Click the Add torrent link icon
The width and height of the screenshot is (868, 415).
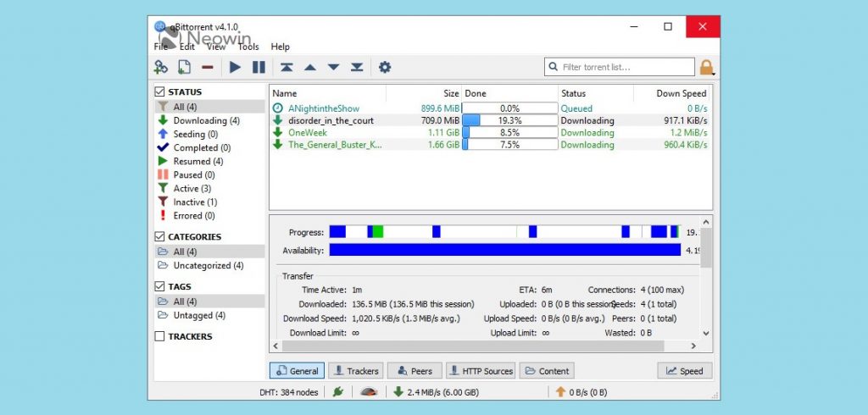pos(160,68)
